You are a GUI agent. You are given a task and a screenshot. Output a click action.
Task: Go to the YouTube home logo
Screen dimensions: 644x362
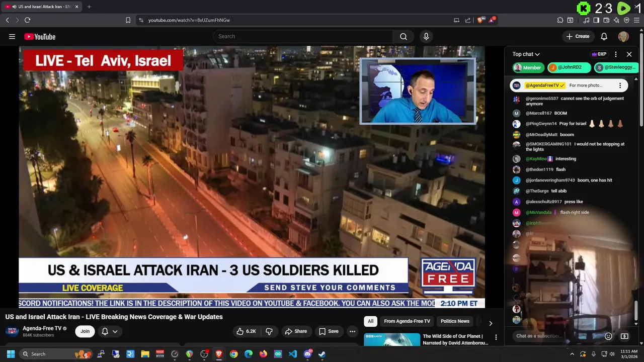point(40,36)
